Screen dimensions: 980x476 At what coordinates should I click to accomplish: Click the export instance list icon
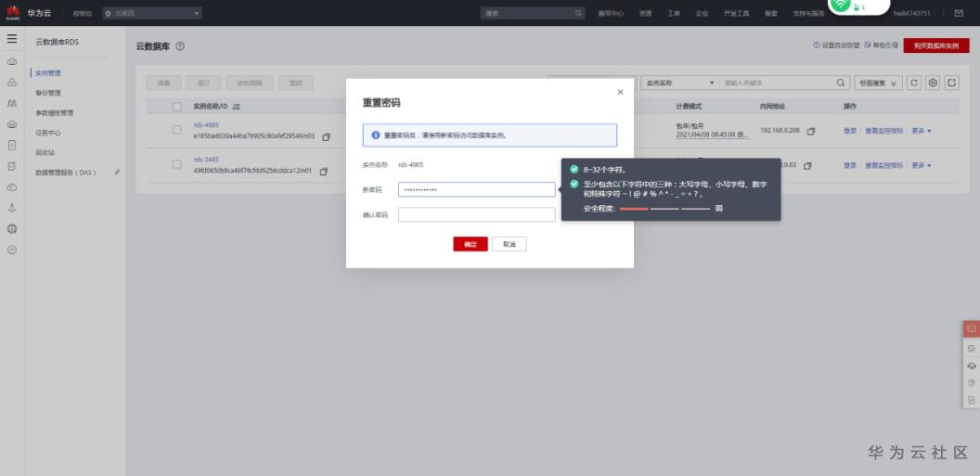[952, 84]
